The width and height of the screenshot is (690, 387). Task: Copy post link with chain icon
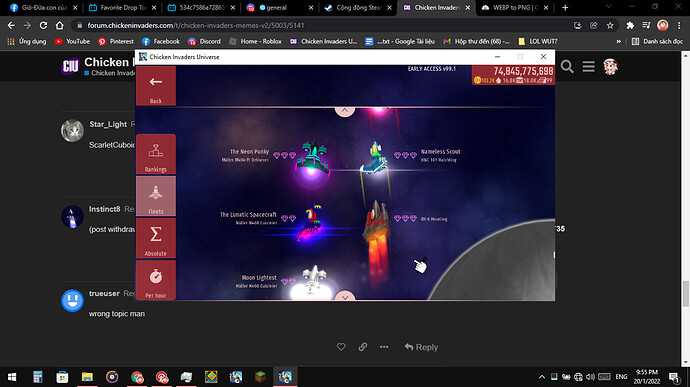pos(363,347)
